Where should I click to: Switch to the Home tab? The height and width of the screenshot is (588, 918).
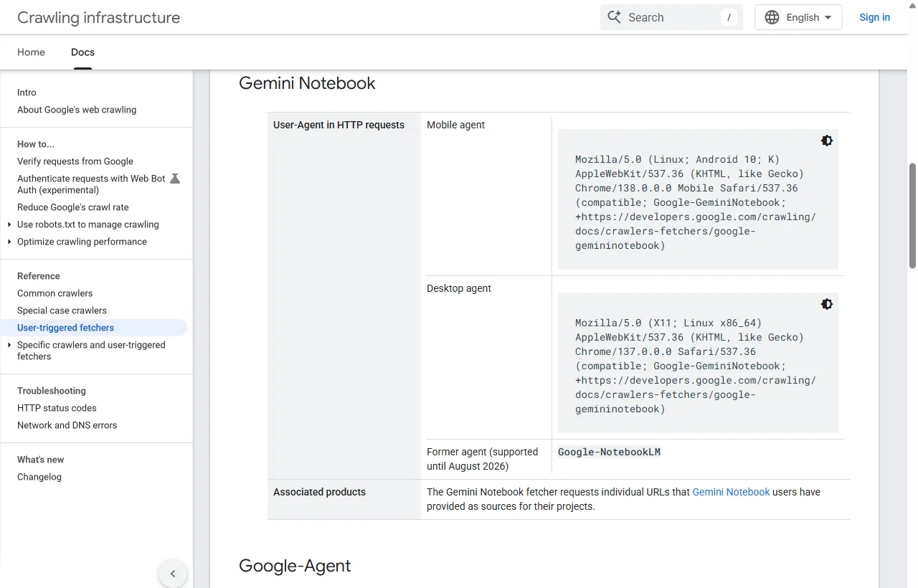pyautogui.click(x=31, y=52)
